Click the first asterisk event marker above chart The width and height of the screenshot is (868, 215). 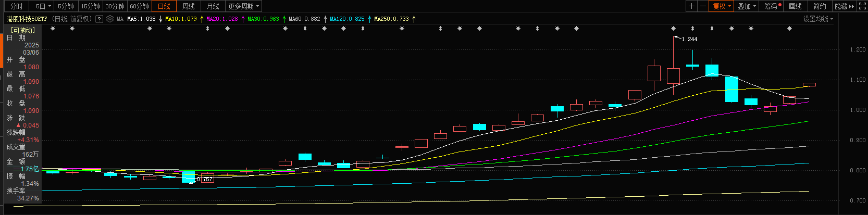pyautogui.click(x=53, y=29)
